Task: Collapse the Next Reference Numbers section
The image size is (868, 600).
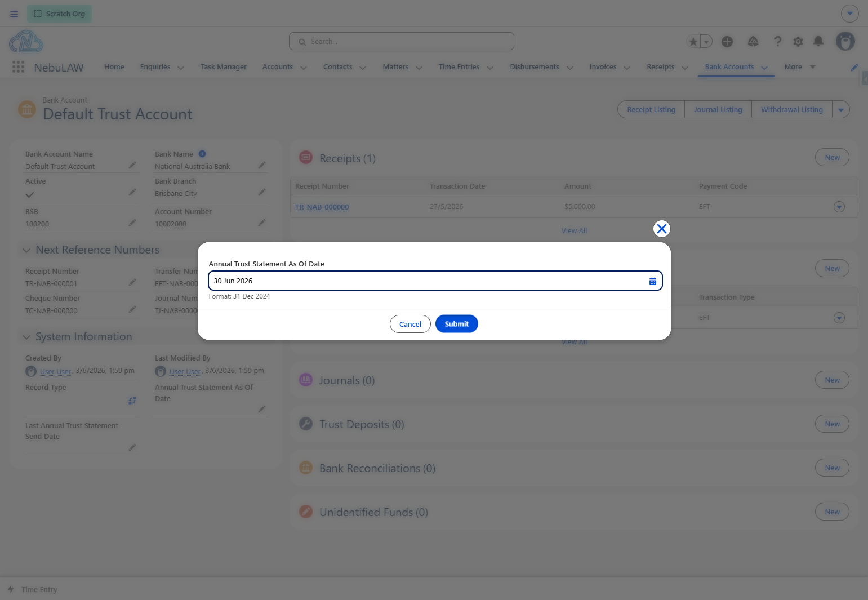Action: pyautogui.click(x=26, y=250)
